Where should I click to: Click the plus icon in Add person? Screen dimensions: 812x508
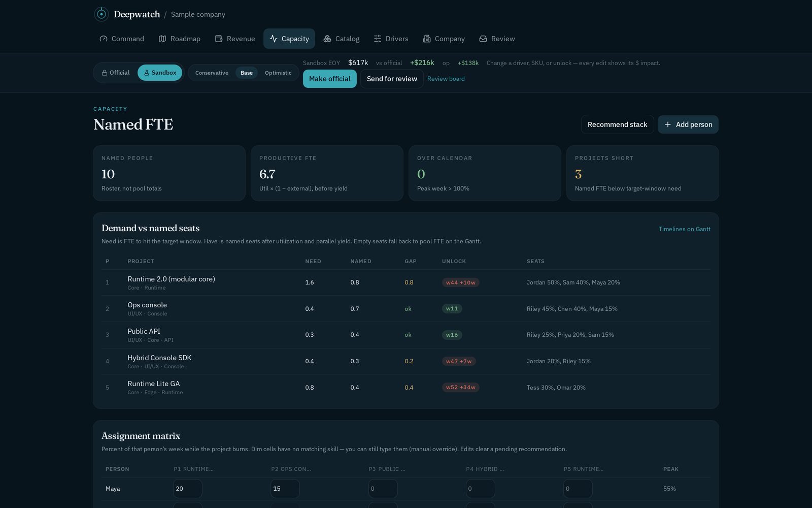[x=668, y=124]
